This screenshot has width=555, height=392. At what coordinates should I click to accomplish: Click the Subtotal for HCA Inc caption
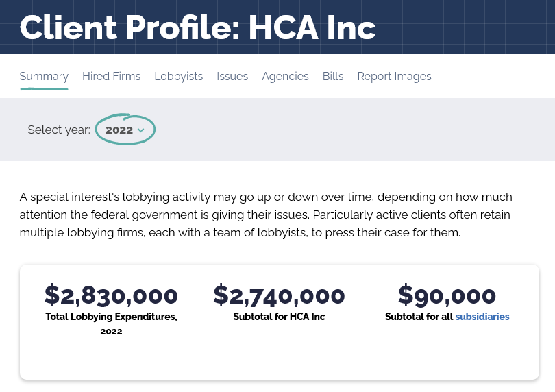tap(279, 316)
